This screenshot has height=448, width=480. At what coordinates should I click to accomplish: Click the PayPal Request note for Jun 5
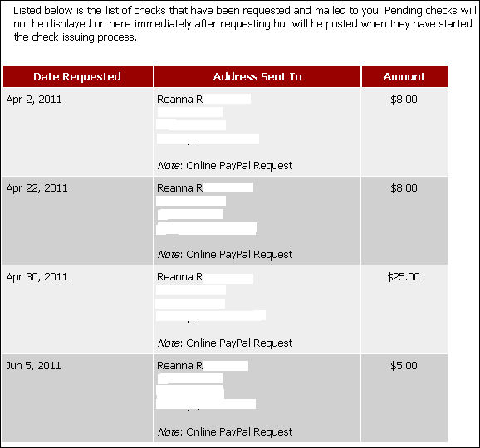coord(225,431)
